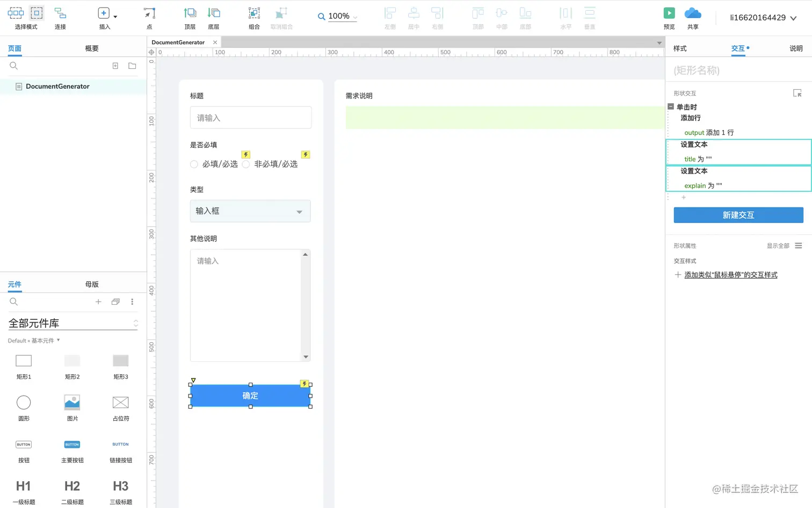Switch to the 概要 outline tab
The width and height of the screenshot is (812, 508).
92,48
